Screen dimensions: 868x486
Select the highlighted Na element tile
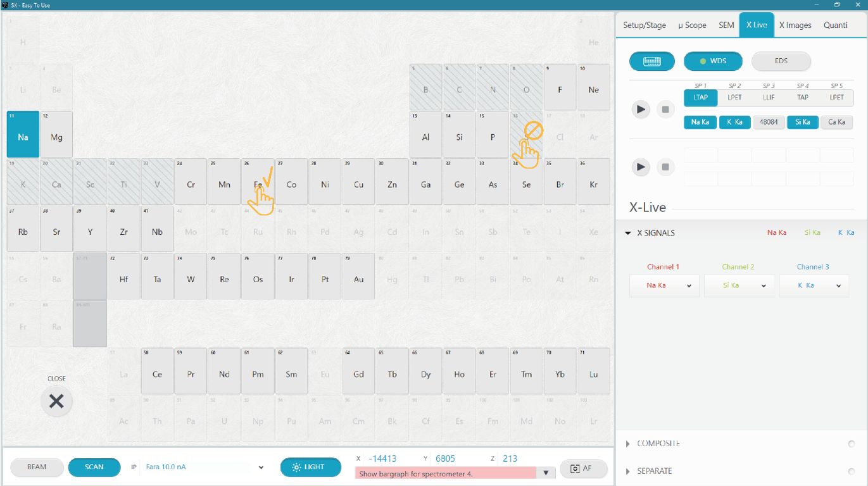point(23,134)
